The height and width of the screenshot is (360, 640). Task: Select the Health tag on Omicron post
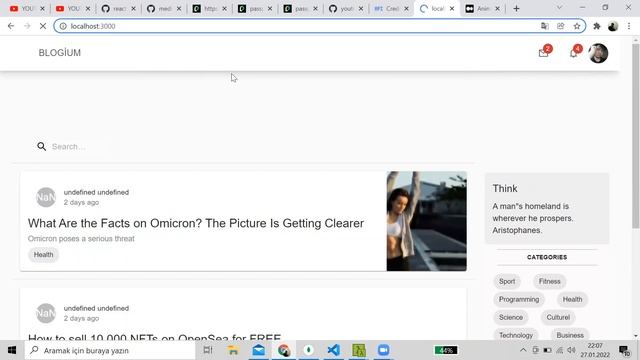[x=43, y=255]
